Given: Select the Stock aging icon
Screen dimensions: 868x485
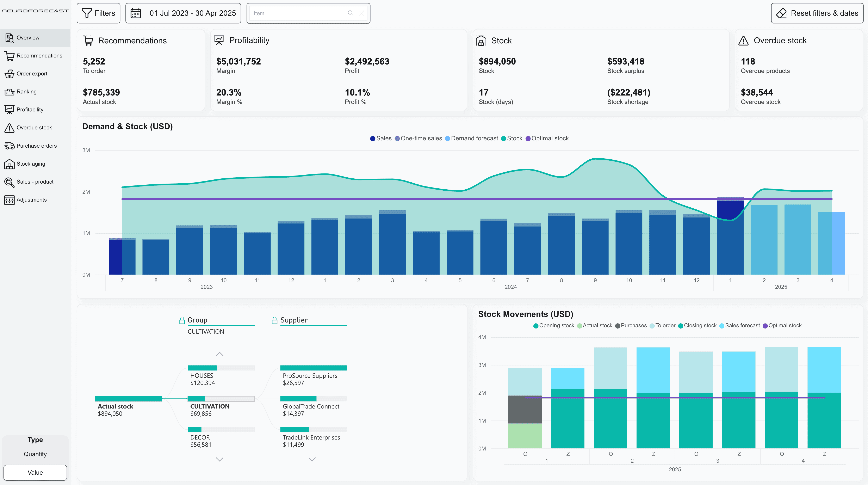Looking at the screenshot, I should (9, 164).
